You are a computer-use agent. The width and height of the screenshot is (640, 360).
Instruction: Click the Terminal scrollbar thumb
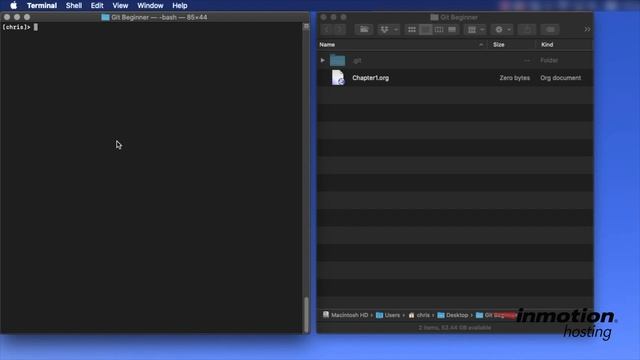tap(306, 314)
